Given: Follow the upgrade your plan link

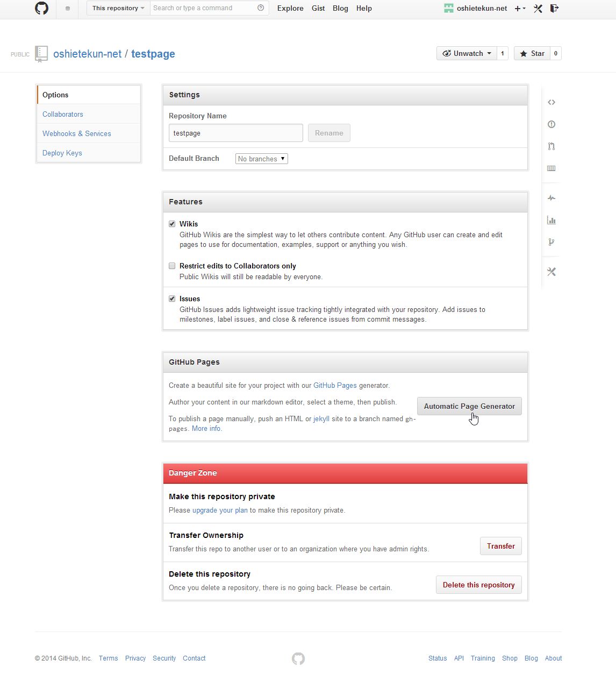Looking at the screenshot, I should [220, 510].
